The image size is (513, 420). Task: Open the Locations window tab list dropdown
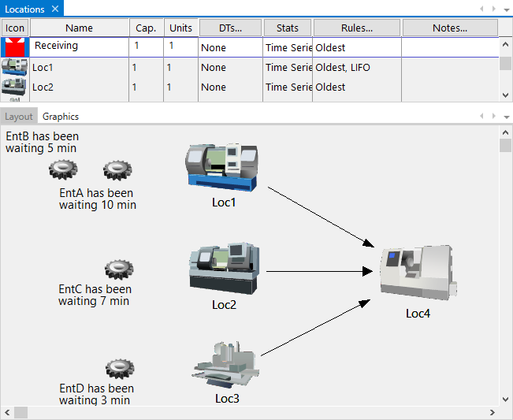click(x=507, y=9)
